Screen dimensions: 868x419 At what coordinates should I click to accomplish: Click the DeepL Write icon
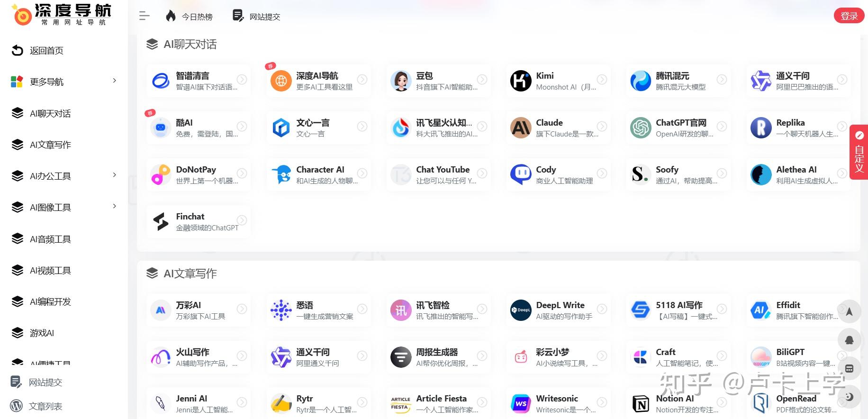coord(521,310)
